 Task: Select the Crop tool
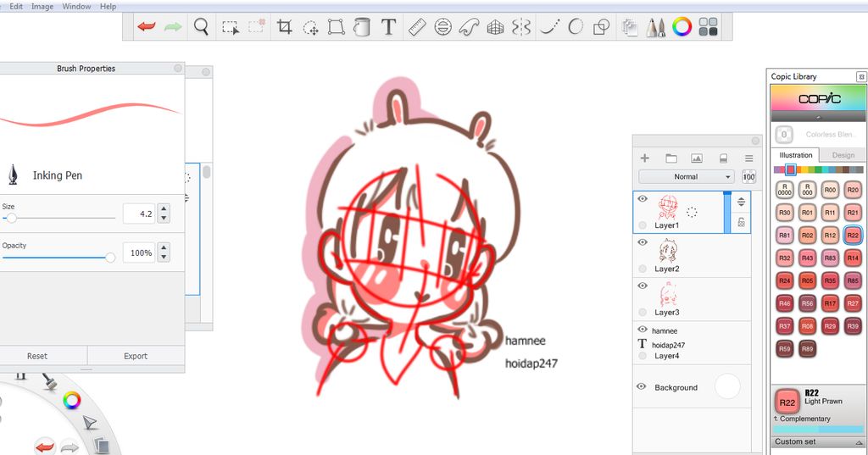coord(285,26)
